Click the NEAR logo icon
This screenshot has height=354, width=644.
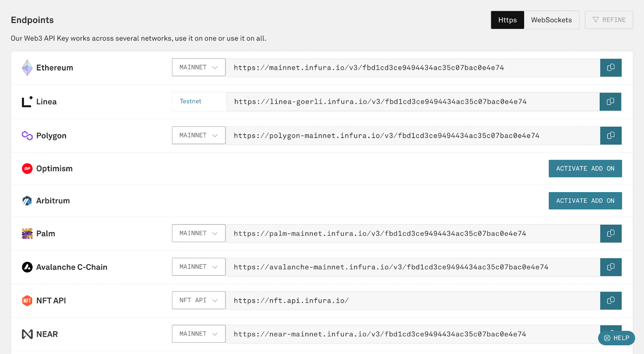pos(27,334)
